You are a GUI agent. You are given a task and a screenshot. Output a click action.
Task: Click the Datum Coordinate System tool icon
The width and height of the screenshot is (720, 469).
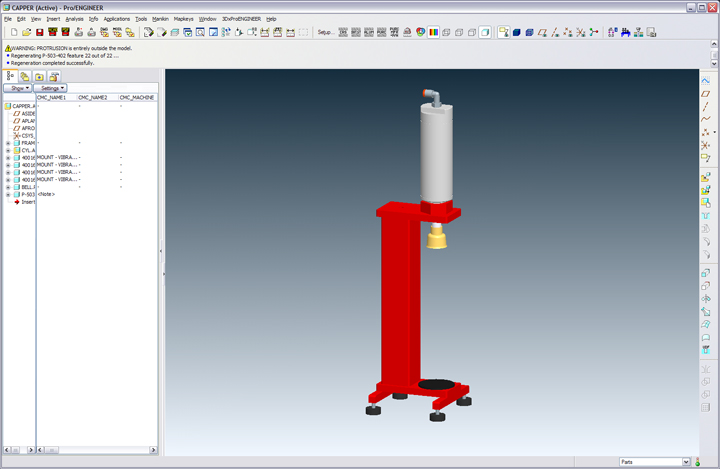[x=706, y=145]
